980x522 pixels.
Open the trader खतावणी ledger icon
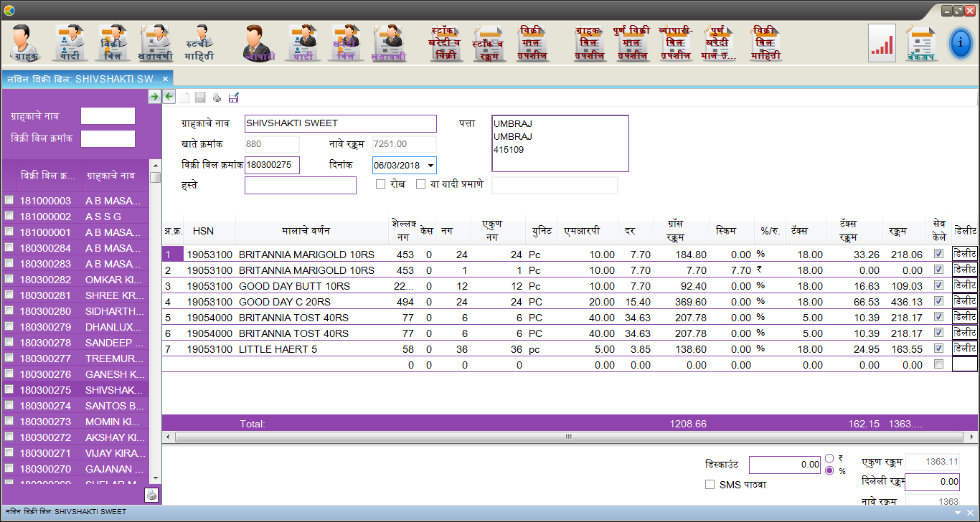point(390,43)
